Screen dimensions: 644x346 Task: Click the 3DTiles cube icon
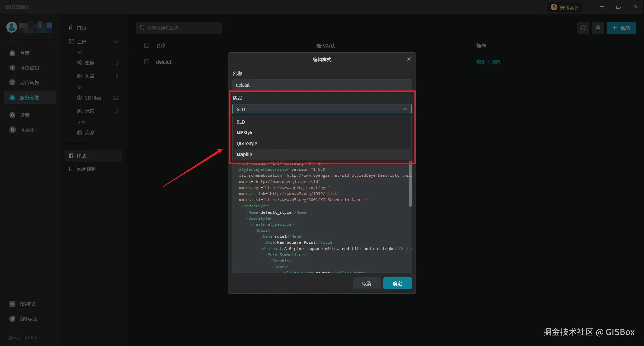coord(79,98)
